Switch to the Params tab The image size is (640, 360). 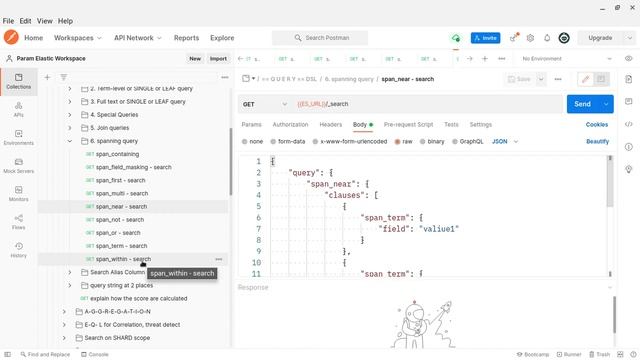pyautogui.click(x=251, y=124)
